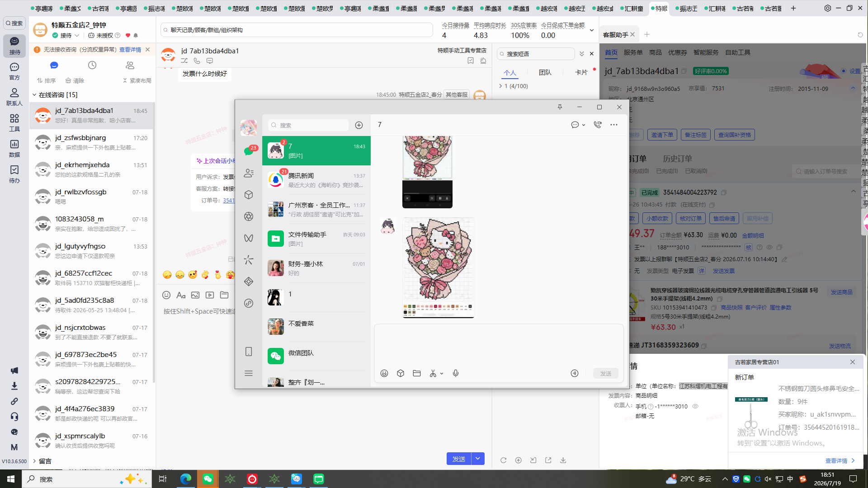
Task: Open emoji picker in WeChat input toolbar
Action: coord(384,373)
